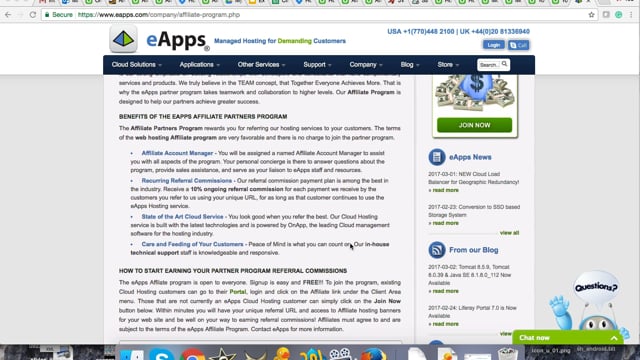The height and width of the screenshot is (360, 640).
Task: Click the USA phone number text
Action: click(x=420, y=31)
